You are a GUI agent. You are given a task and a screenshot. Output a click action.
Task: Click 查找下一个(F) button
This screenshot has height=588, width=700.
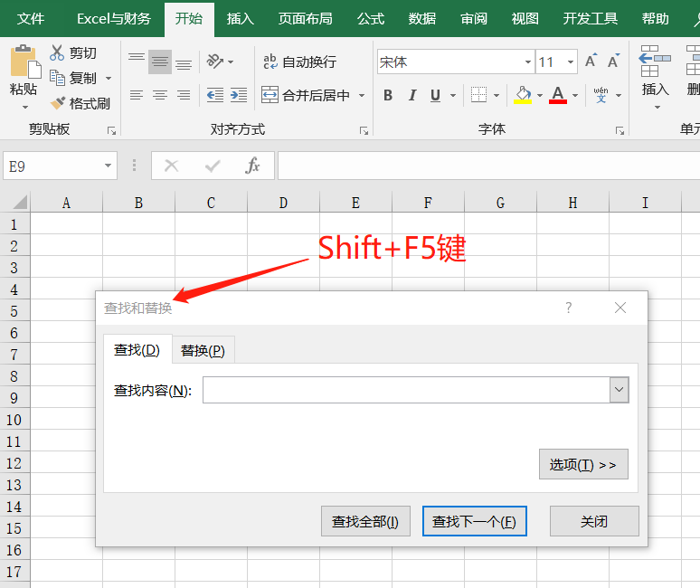(475, 521)
